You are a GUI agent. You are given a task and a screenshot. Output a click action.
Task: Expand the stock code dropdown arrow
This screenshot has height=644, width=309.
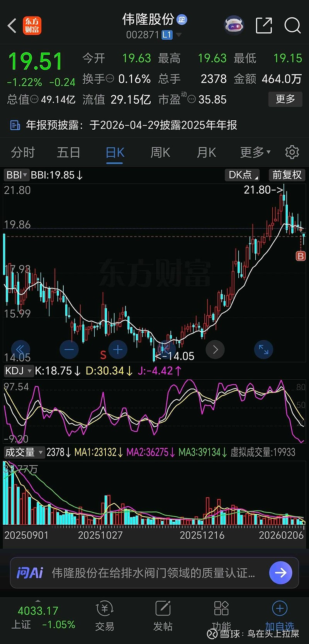pyautogui.click(x=178, y=35)
